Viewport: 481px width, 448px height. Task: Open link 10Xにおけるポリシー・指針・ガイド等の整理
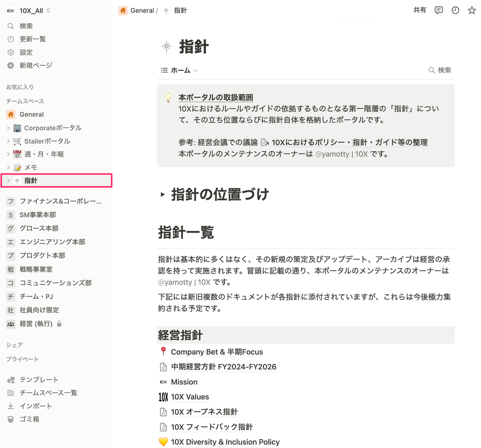pos(350,142)
